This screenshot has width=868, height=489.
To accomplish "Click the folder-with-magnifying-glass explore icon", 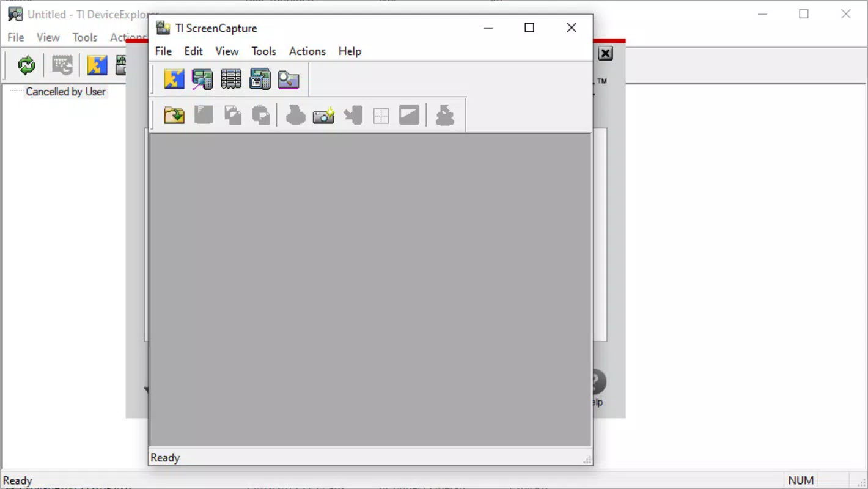I will (289, 79).
